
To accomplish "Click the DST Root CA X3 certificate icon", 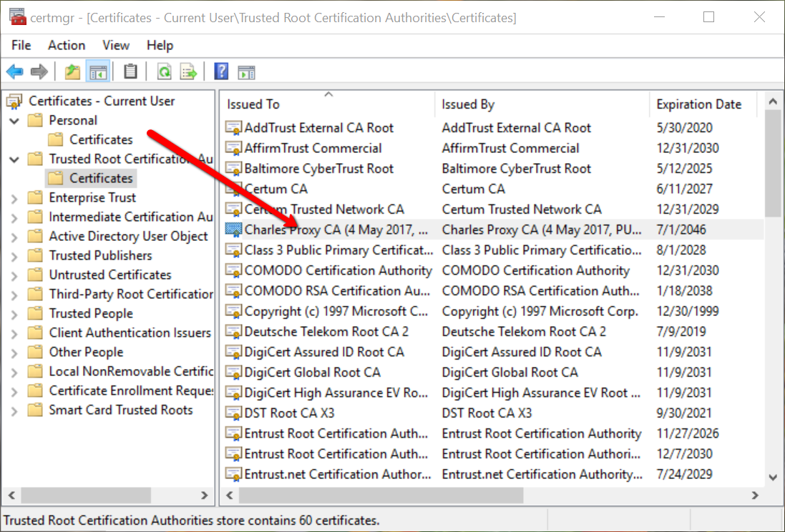I will (233, 413).
